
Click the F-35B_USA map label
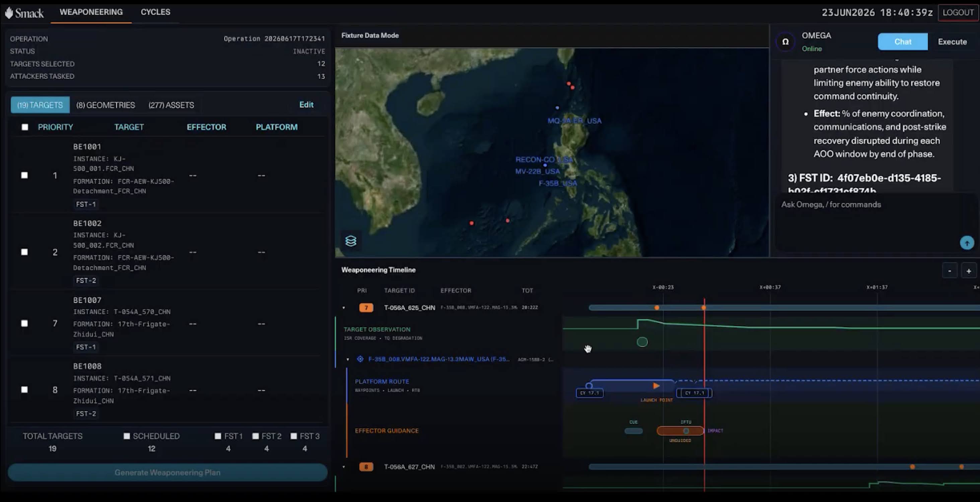click(x=558, y=183)
